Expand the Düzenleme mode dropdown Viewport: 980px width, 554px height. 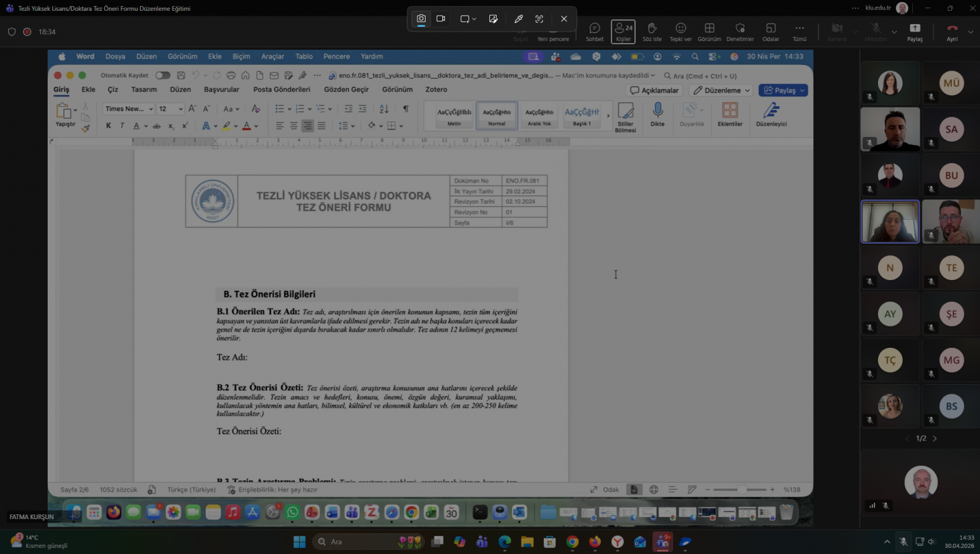click(722, 90)
